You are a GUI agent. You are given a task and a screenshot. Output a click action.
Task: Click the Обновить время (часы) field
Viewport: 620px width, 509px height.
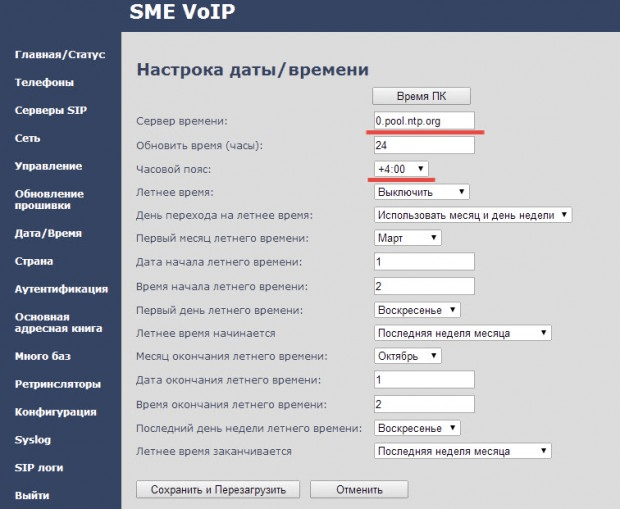424,145
